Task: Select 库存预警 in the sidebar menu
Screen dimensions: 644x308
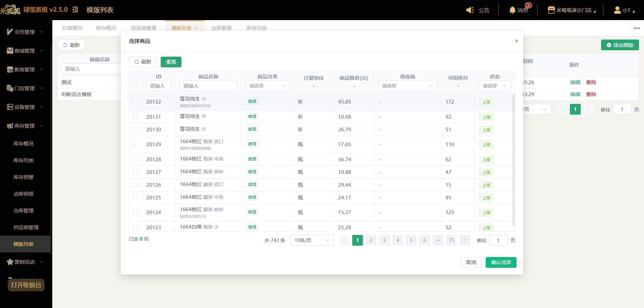Action: pyautogui.click(x=23, y=177)
